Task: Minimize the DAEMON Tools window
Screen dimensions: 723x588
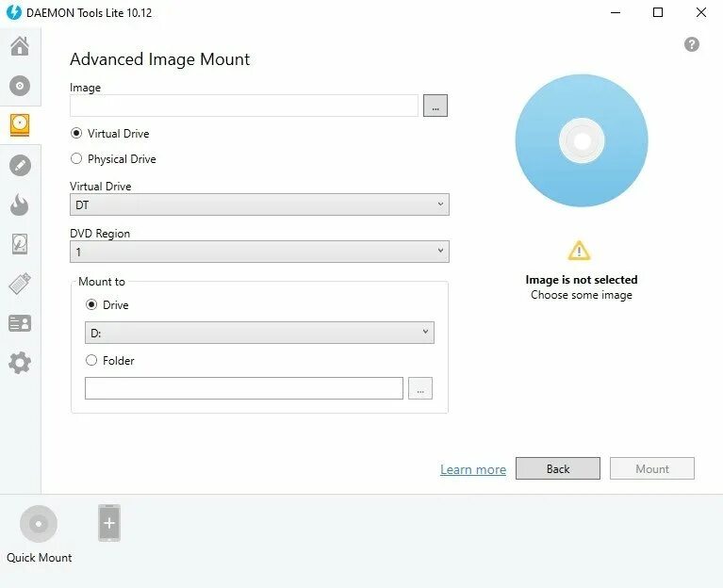Action: (x=616, y=12)
